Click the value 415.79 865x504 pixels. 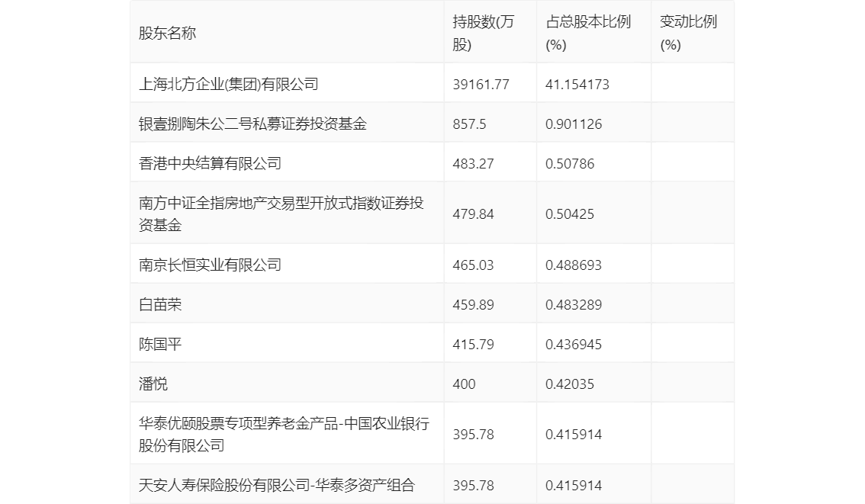point(474,345)
